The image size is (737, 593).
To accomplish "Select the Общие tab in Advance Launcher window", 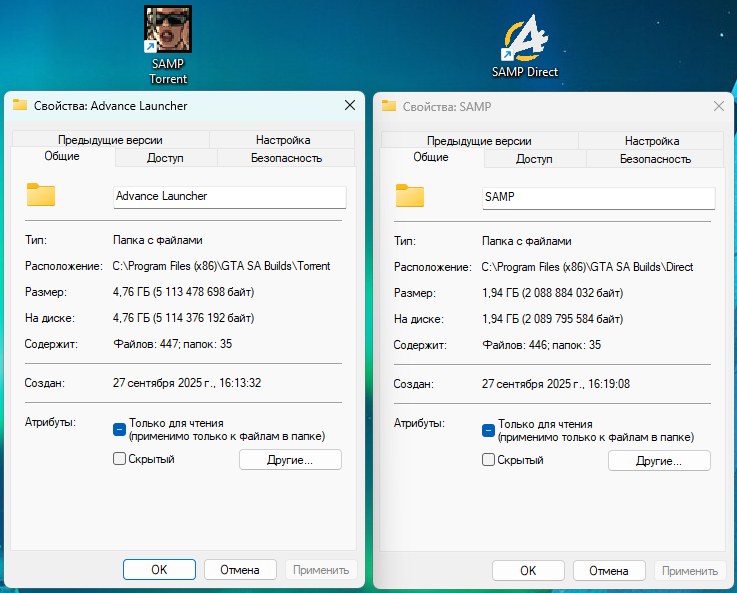I will 62,156.
